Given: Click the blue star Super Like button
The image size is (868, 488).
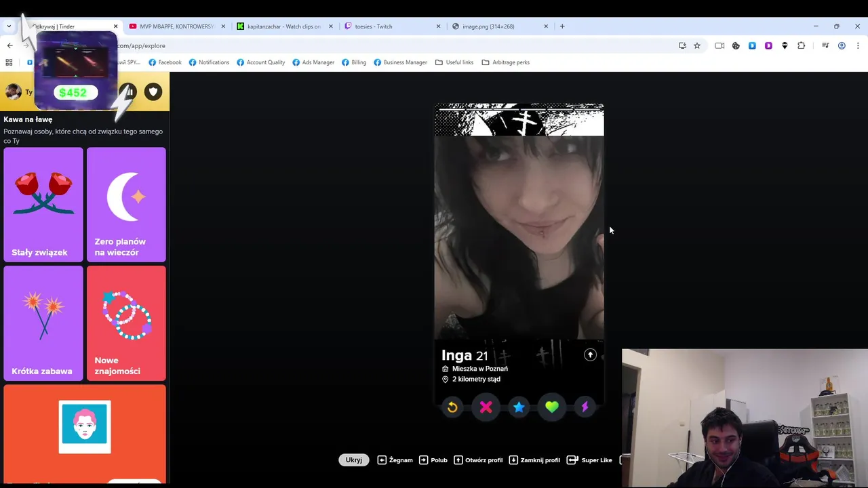Looking at the screenshot, I should point(519,407).
